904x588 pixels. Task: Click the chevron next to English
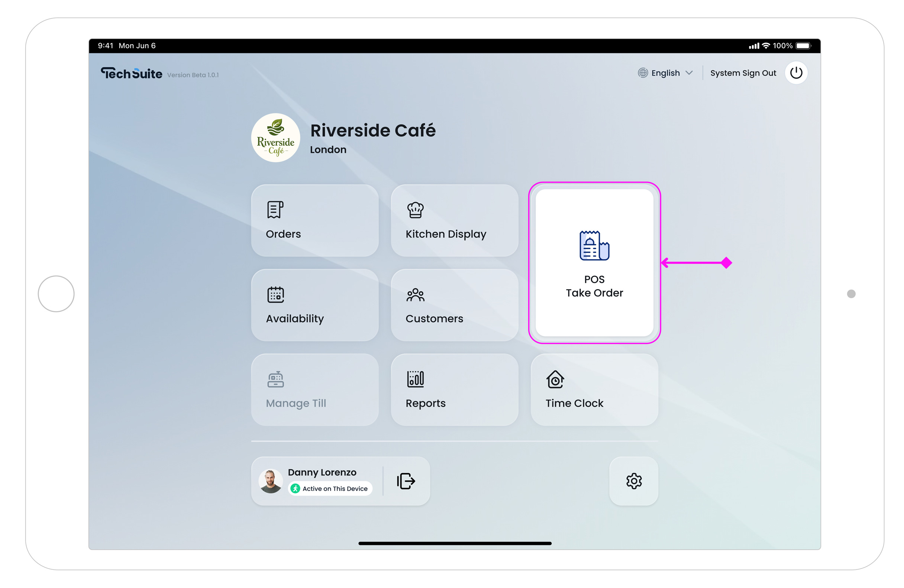[x=689, y=73]
